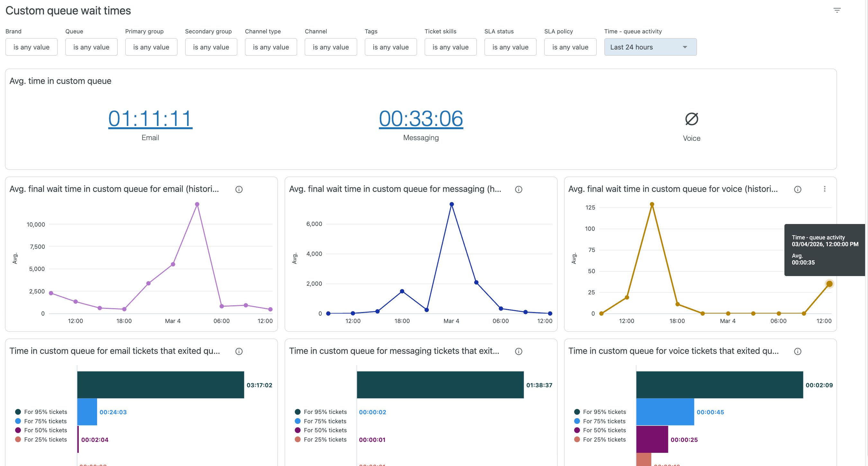Viewport: 868px width, 466px height.
Task: Open the 'Last 24 hours' time dropdown
Action: point(650,47)
